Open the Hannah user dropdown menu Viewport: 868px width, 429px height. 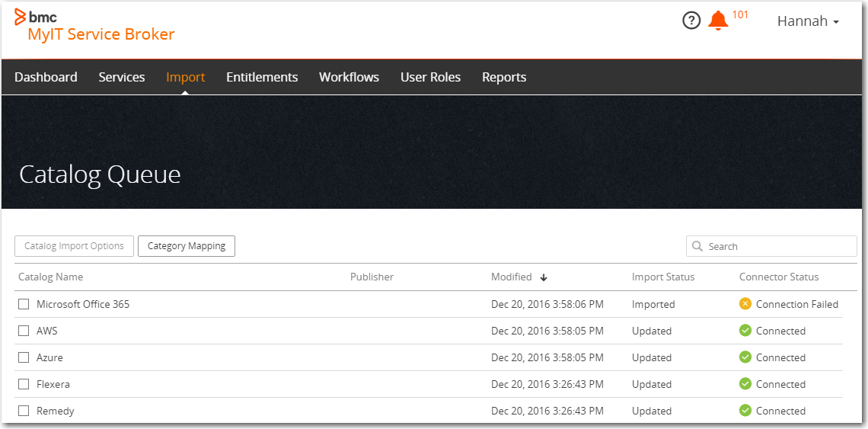[807, 21]
